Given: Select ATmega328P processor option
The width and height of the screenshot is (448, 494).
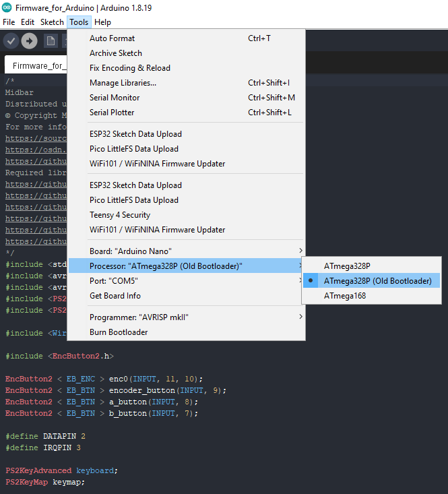Looking at the screenshot, I should (347, 266).
